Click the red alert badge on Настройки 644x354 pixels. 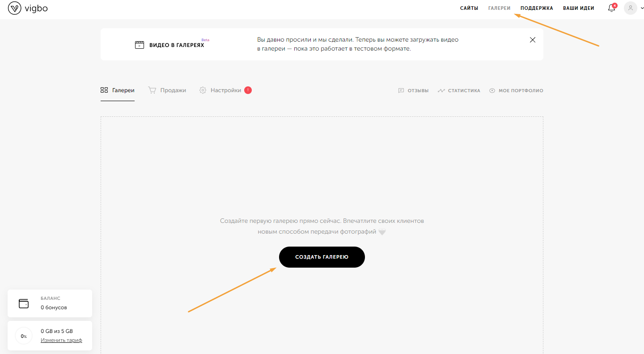coord(248,90)
